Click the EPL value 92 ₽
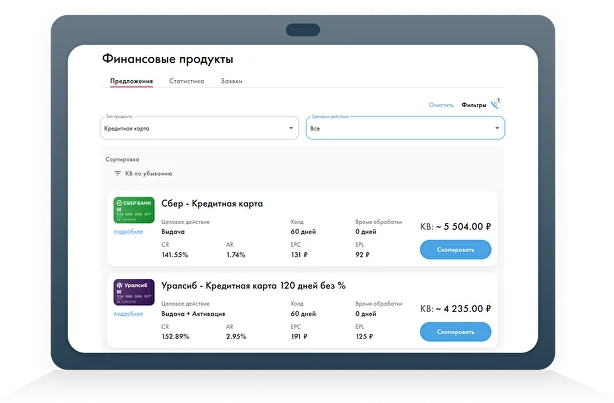The width and height of the screenshot is (614, 403). (x=363, y=255)
